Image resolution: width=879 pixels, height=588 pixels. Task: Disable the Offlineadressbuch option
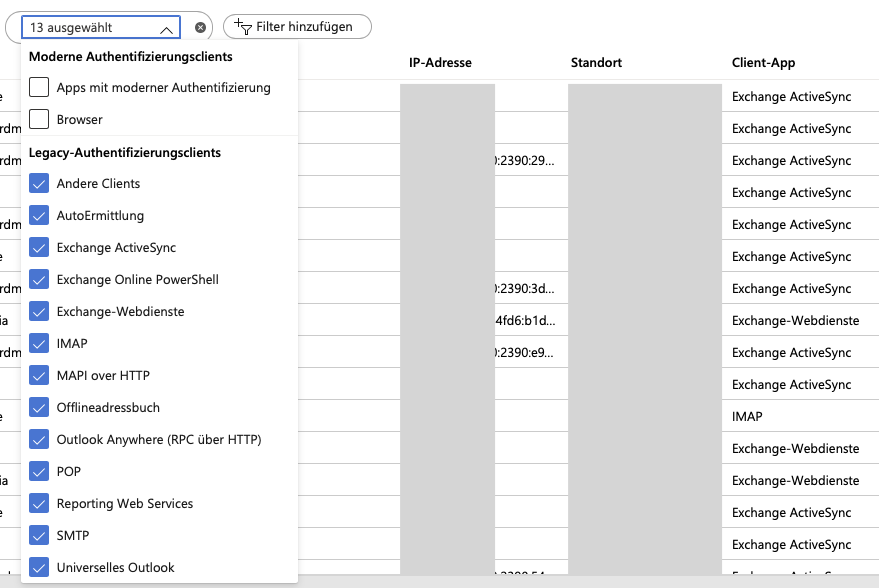(x=37, y=407)
